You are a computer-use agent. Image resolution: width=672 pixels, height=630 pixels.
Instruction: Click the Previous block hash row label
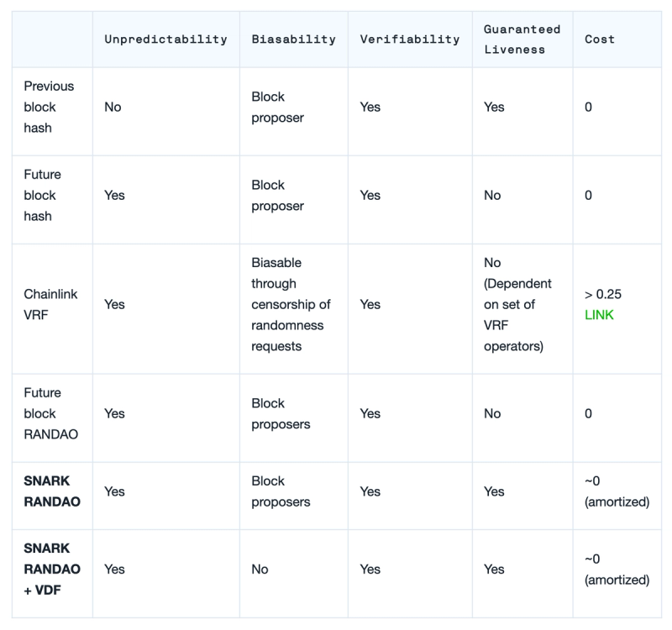(49, 108)
